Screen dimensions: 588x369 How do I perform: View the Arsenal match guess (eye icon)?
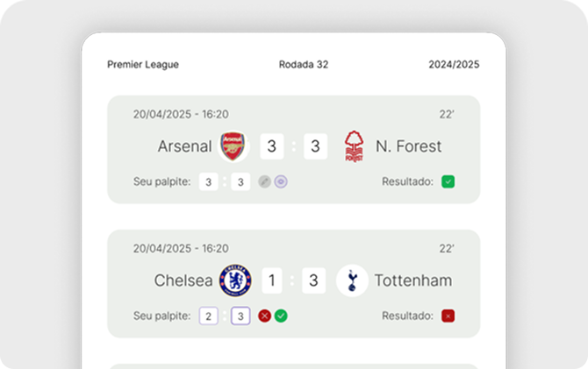tap(281, 182)
